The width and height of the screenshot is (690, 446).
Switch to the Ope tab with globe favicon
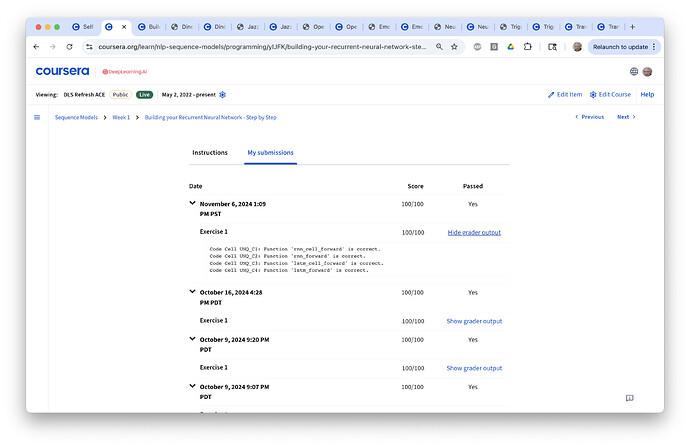coord(313,27)
